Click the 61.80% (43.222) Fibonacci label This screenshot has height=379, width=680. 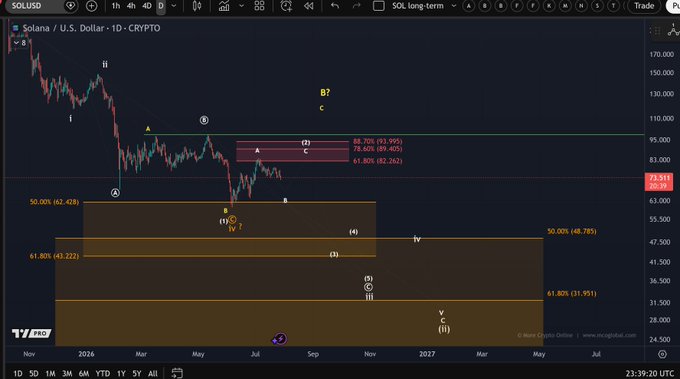tap(54, 256)
